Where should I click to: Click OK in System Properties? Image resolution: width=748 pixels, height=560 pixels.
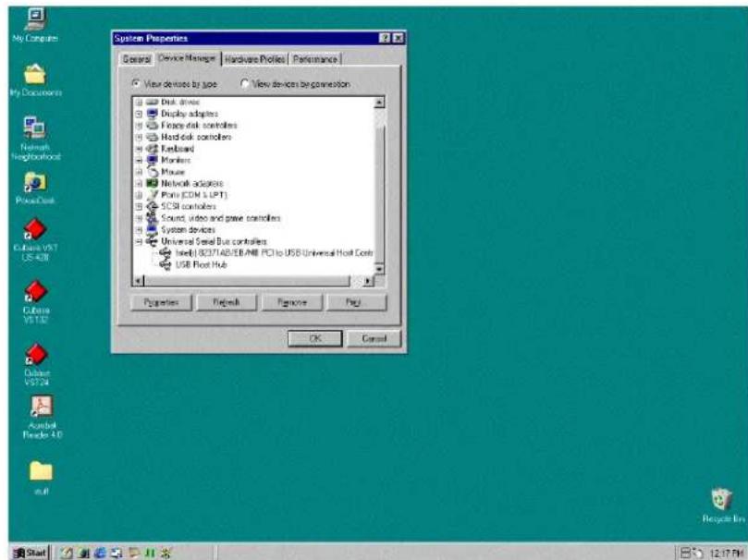(x=315, y=338)
